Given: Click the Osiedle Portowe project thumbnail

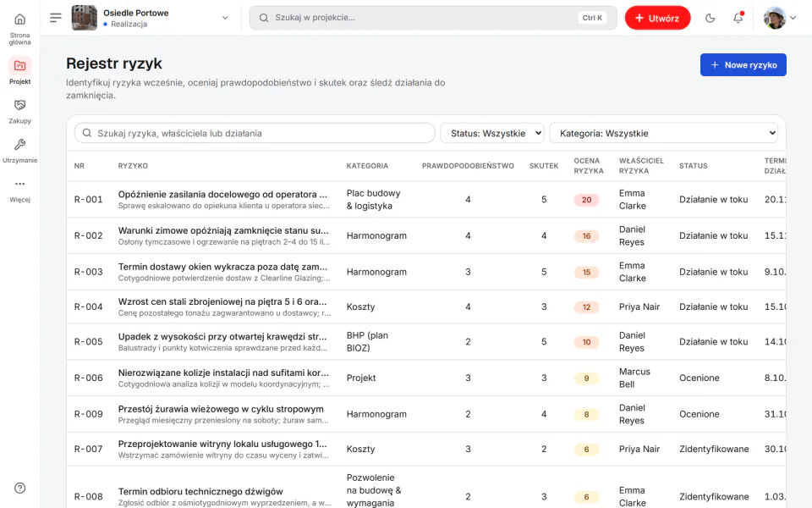Looking at the screenshot, I should pyautogui.click(x=84, y=18).
